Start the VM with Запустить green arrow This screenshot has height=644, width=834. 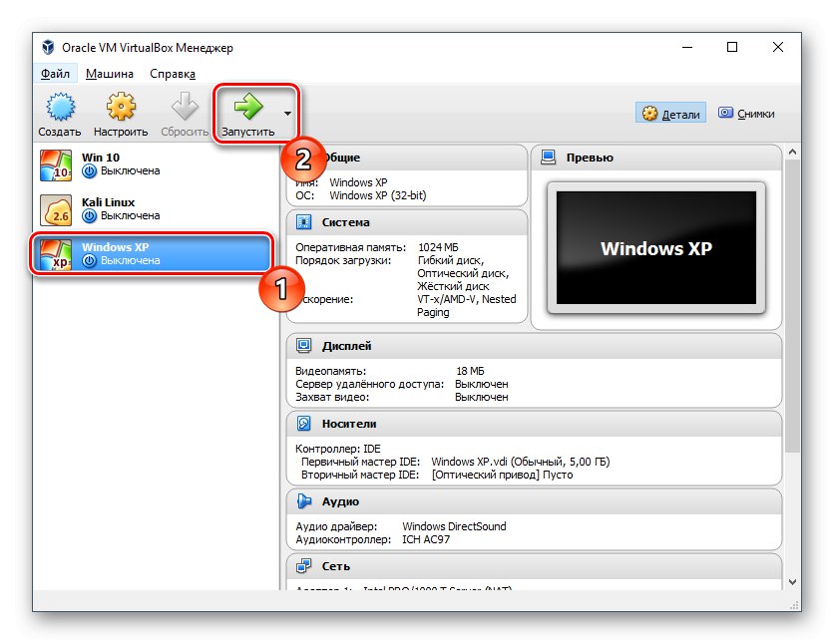point(248,107)
